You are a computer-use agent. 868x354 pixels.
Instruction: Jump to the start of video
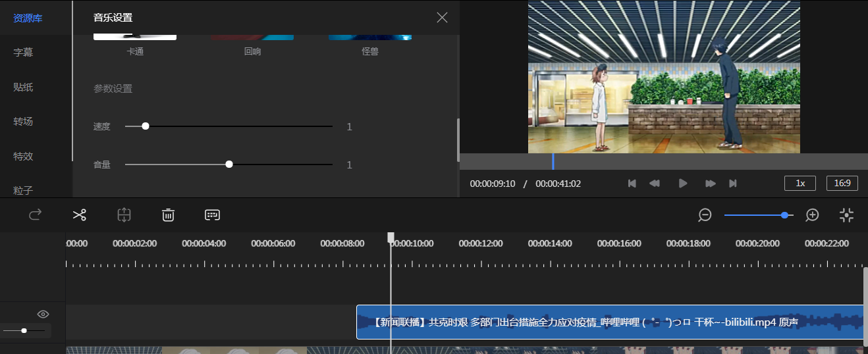[632, 184]
